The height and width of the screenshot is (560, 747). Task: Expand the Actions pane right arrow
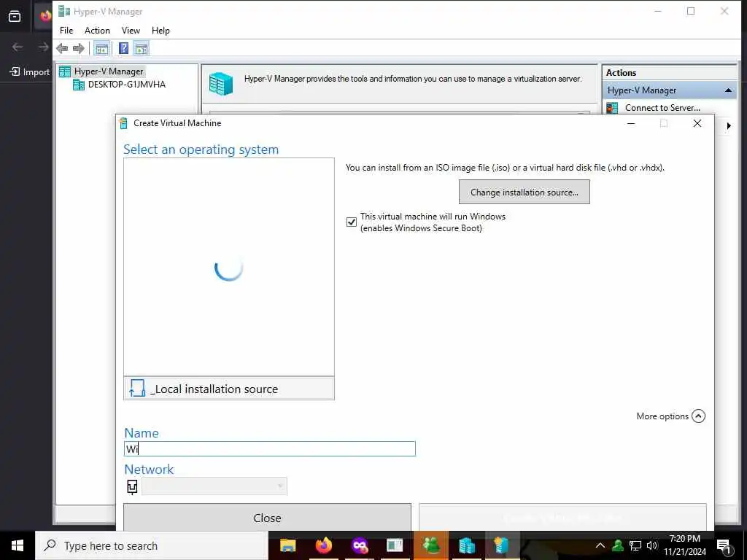[729, 125]
